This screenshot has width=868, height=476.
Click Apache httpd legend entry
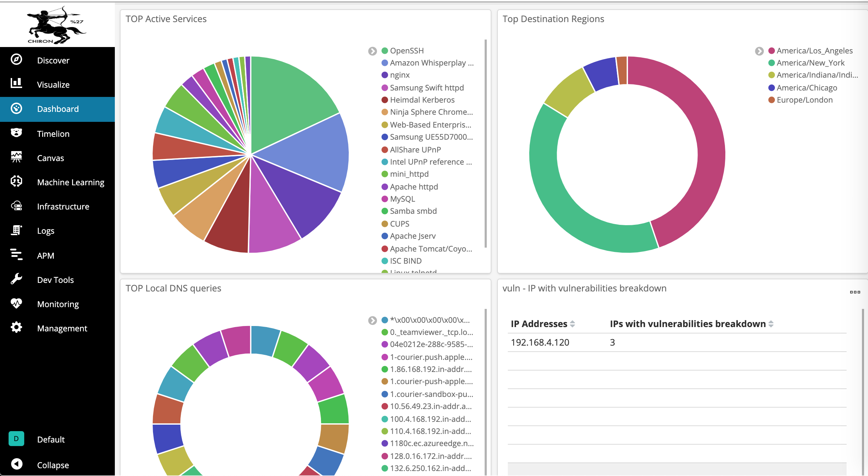[x=409, y=187]
